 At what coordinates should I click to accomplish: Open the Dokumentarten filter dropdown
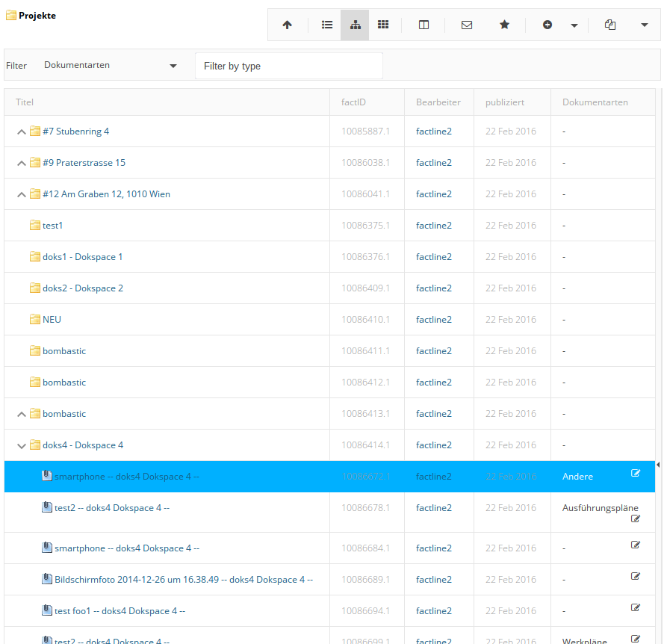[110, 66]
